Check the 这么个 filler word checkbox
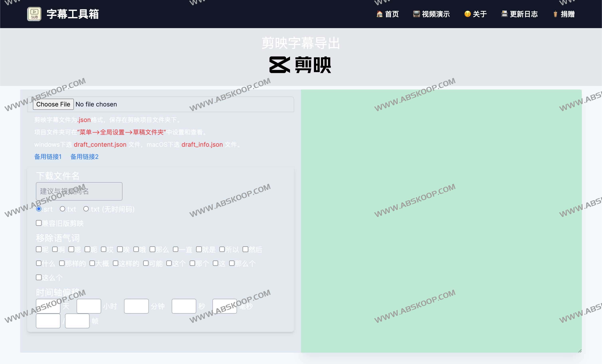Screen dimensions: 602x364 click(x=39, y=277)
